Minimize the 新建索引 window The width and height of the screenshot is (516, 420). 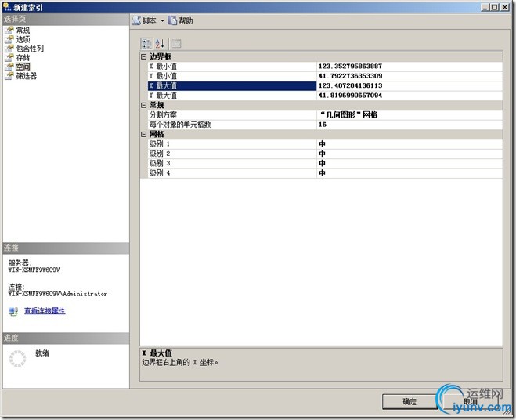coord(485,7)
